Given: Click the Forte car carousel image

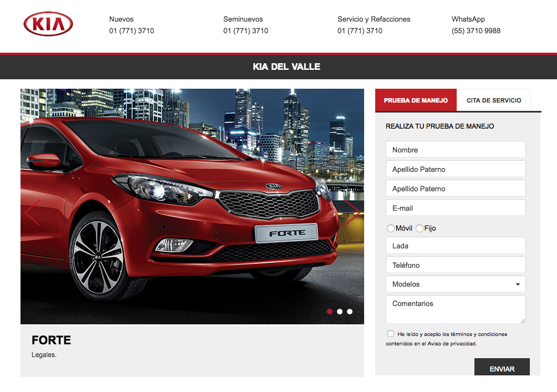Looking at the screenshot, I should point(192,206).
